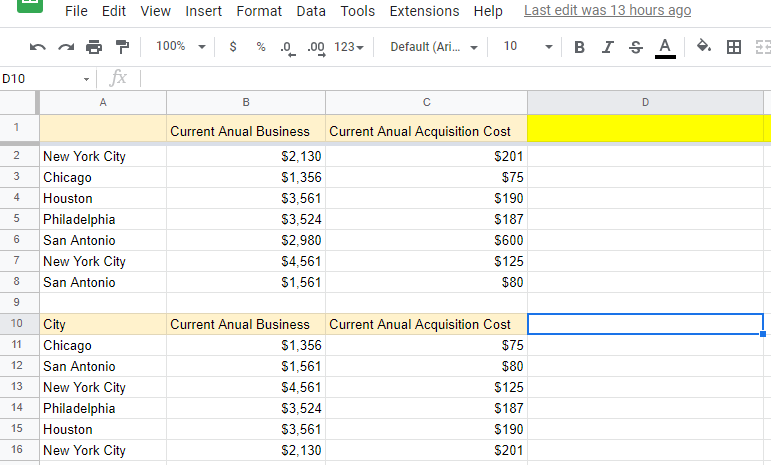This screenshot has height=465, width=771.
Task: Open the fill color paint bucket
Action: (x=704, y=46)
